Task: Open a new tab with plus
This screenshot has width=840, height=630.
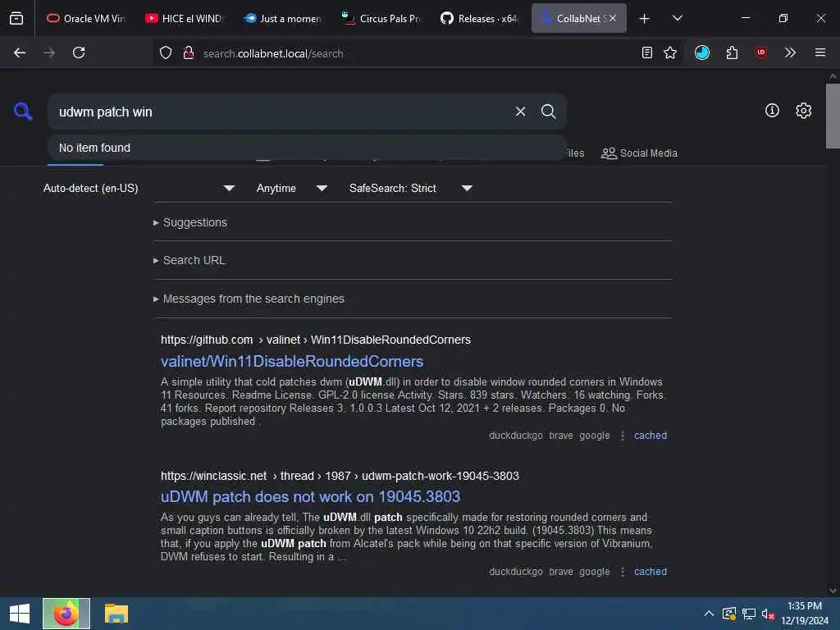Action: pos(645,19)
